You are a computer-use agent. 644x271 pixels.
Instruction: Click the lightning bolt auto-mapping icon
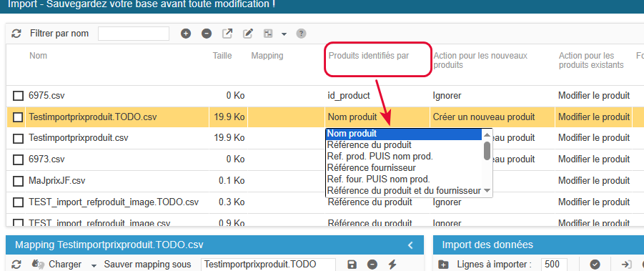[392, 265]
